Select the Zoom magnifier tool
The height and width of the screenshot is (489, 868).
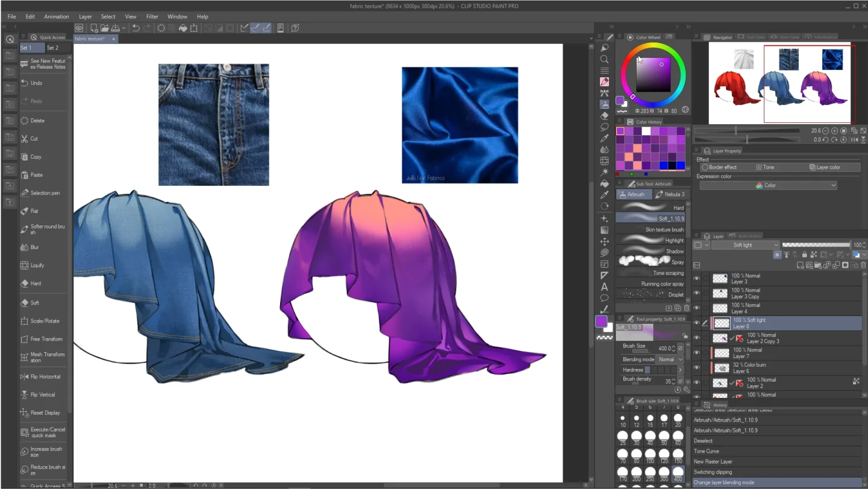click(604, 59)
